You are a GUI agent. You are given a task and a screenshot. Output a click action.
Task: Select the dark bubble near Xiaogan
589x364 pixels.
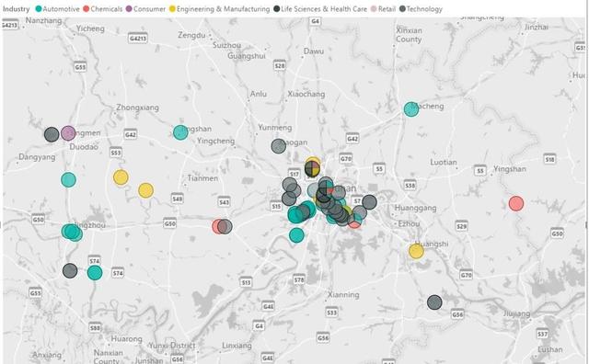pos(278,146)
